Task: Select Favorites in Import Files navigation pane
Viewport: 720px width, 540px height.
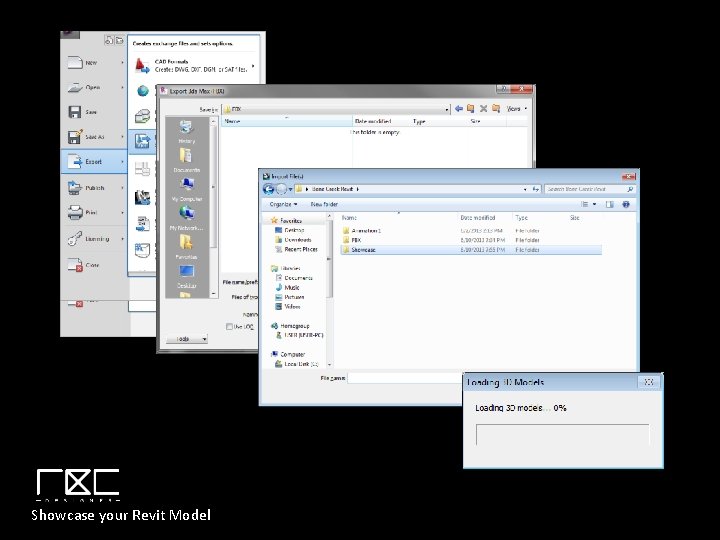Action: point(287,220)
